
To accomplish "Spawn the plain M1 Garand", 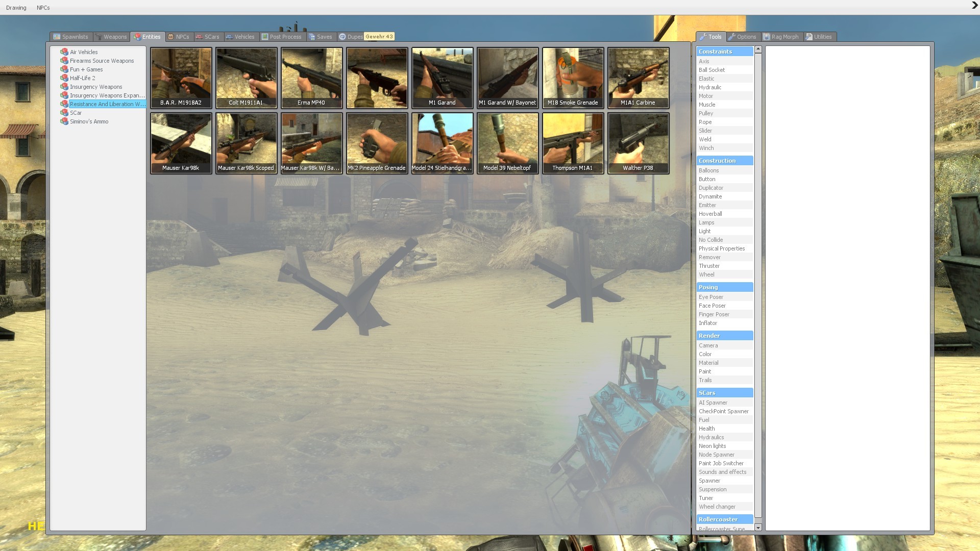I will pyautogui.click(x=443, y=78).
